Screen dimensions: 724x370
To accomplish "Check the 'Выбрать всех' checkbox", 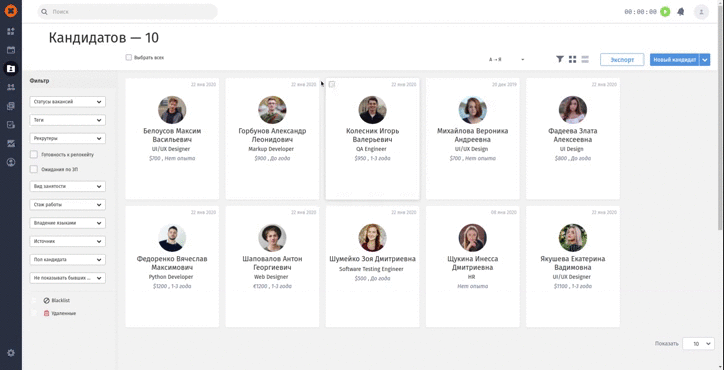I will (x=129, y=58).
